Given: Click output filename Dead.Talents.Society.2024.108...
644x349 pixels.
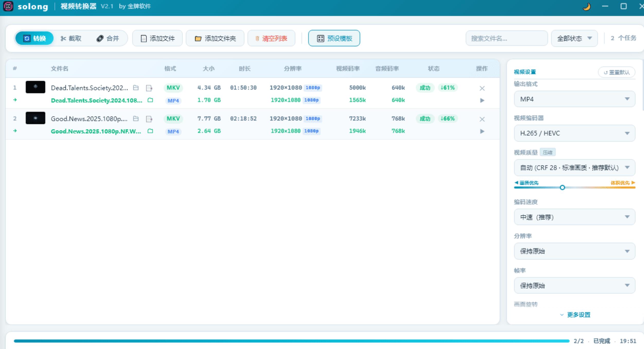Looking at the screenshot, I should pyautogui.click(x=96, y=100).
